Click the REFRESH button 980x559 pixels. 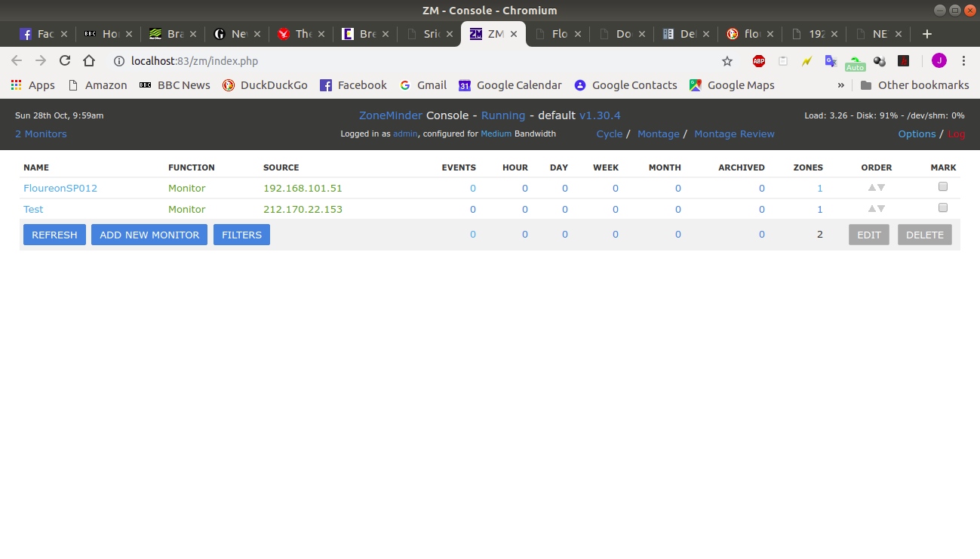(54, 235)
